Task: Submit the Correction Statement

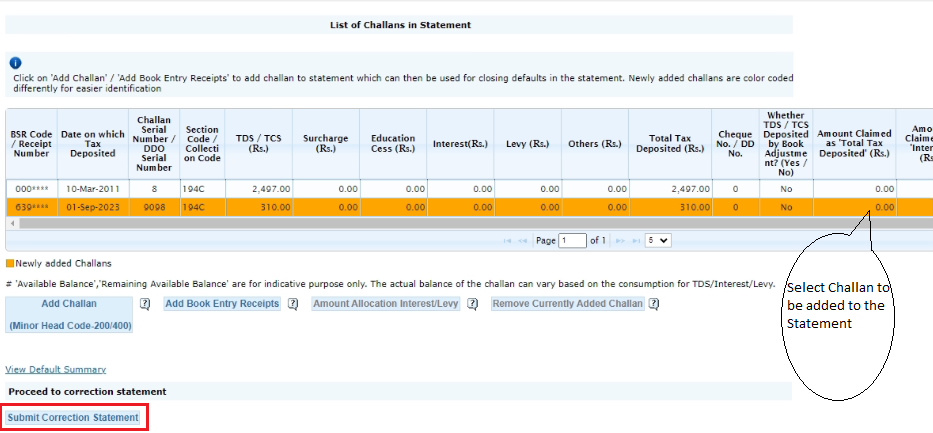Action: point(73,417)
